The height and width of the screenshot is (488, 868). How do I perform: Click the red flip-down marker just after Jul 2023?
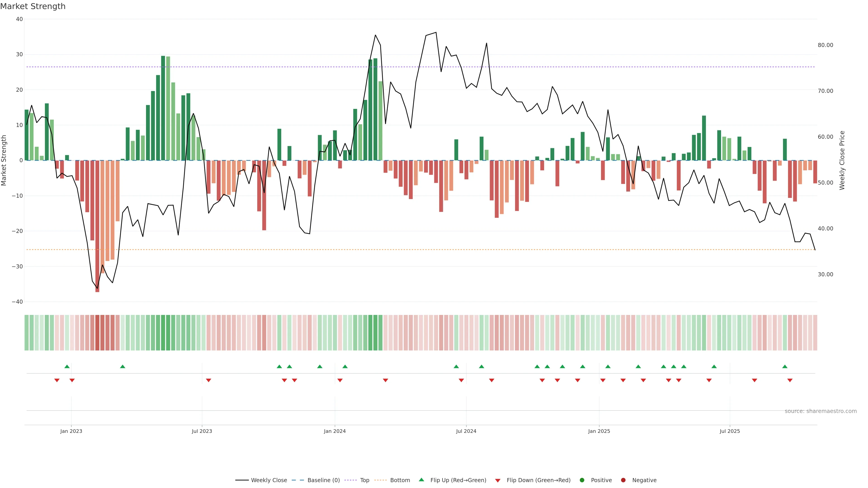coord(209,380)
